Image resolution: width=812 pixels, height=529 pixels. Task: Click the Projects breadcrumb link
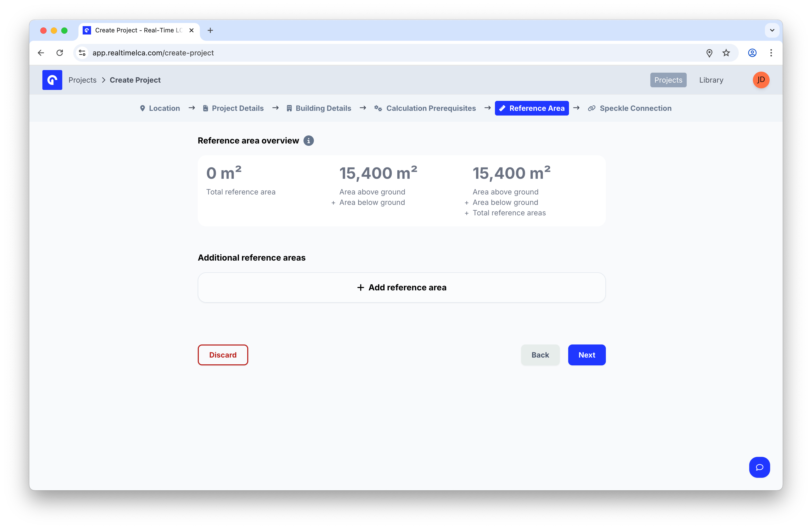click(83, 80)
